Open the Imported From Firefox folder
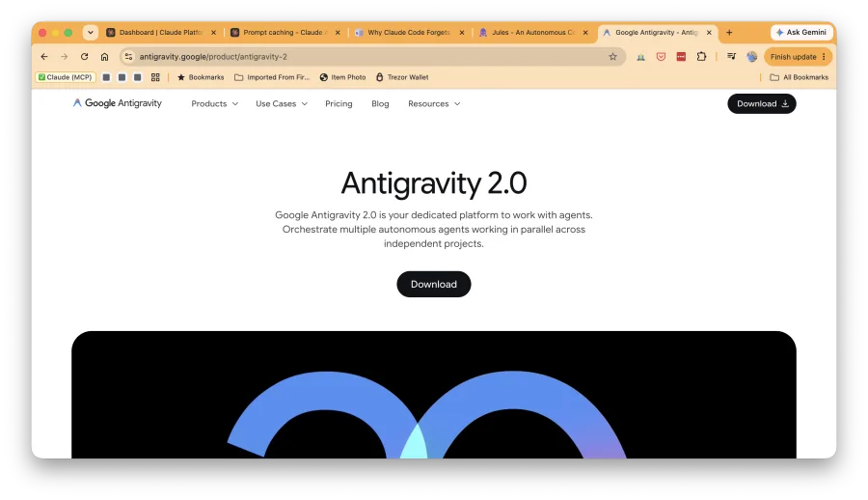The height and width of the screenshot is (500, 868). pyautogui.click(x=272, y=77)
